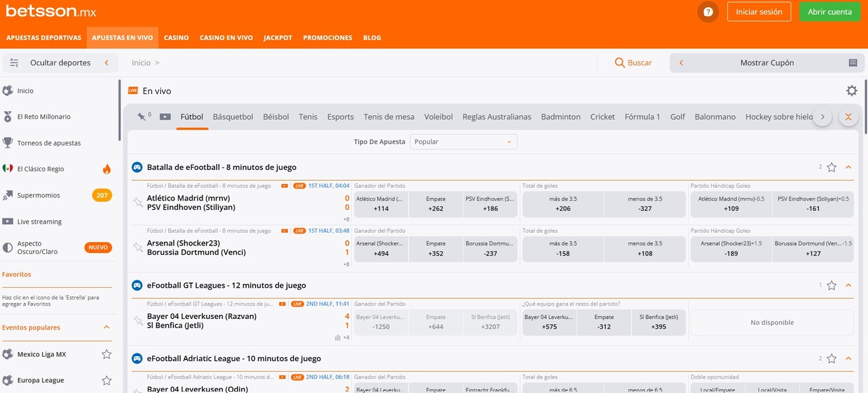Click the 207 badge next to Supermomios
The width and height of the screenshot is (868, 393).
102,195
